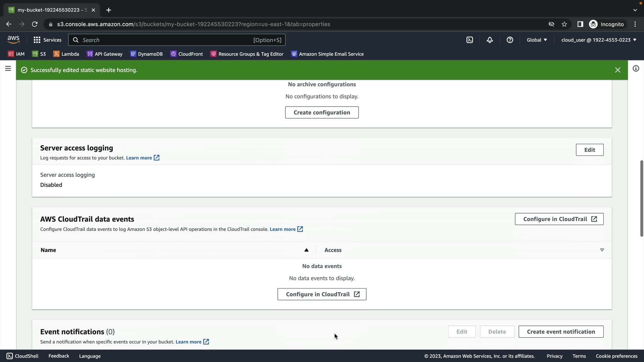
Task: Open the notifications bell icon
Action: point(490,40)
